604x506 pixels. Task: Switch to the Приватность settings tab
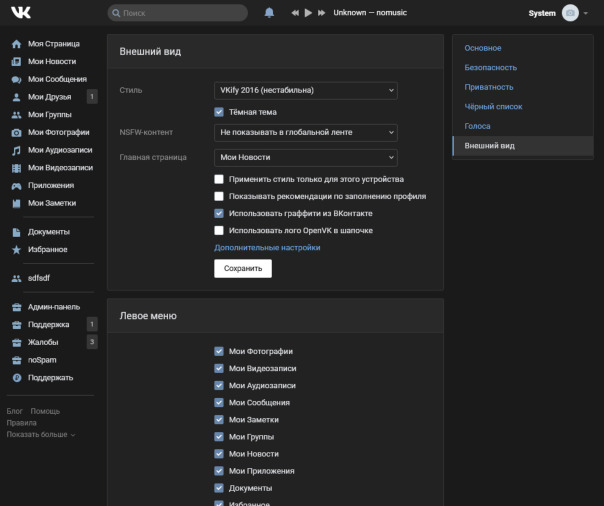click(489, 87)
